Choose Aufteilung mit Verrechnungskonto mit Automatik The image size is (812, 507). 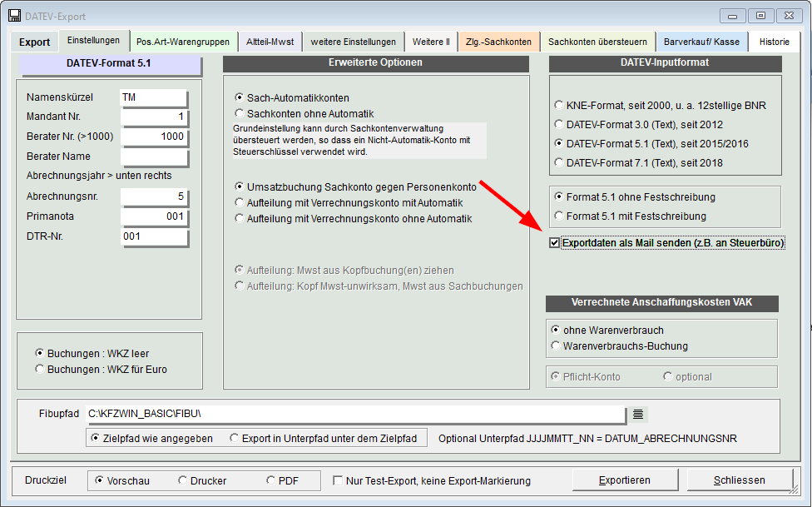(349, 202)
